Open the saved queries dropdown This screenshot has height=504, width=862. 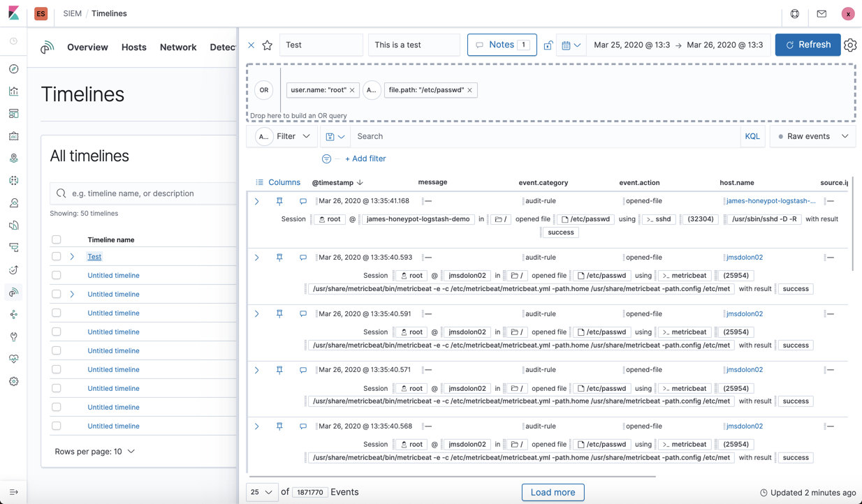click(335, 137)
